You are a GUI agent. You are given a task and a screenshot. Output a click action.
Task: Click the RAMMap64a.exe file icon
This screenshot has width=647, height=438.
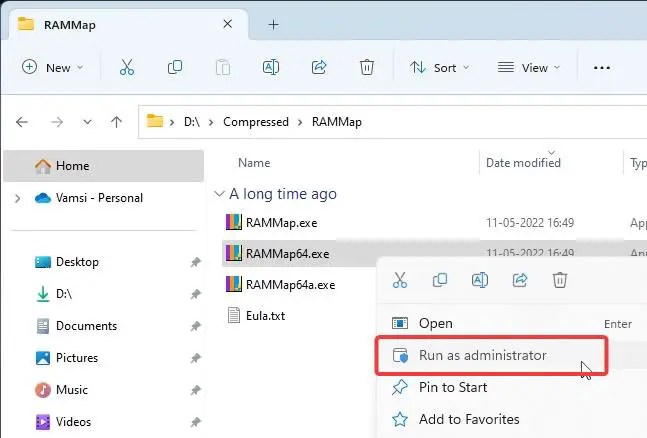(234, 284)
